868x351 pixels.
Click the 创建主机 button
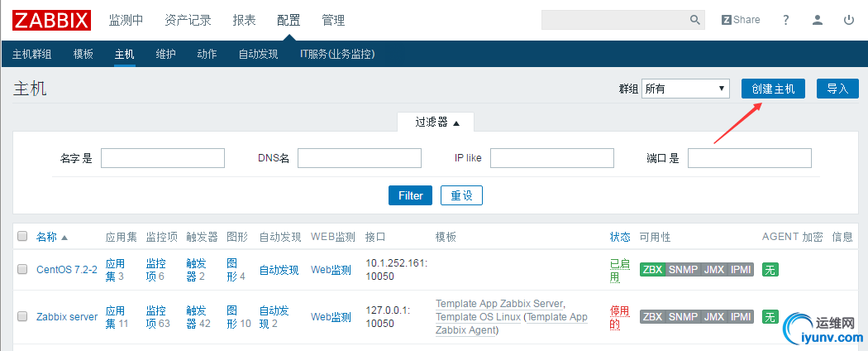click(x=773, y=89)
